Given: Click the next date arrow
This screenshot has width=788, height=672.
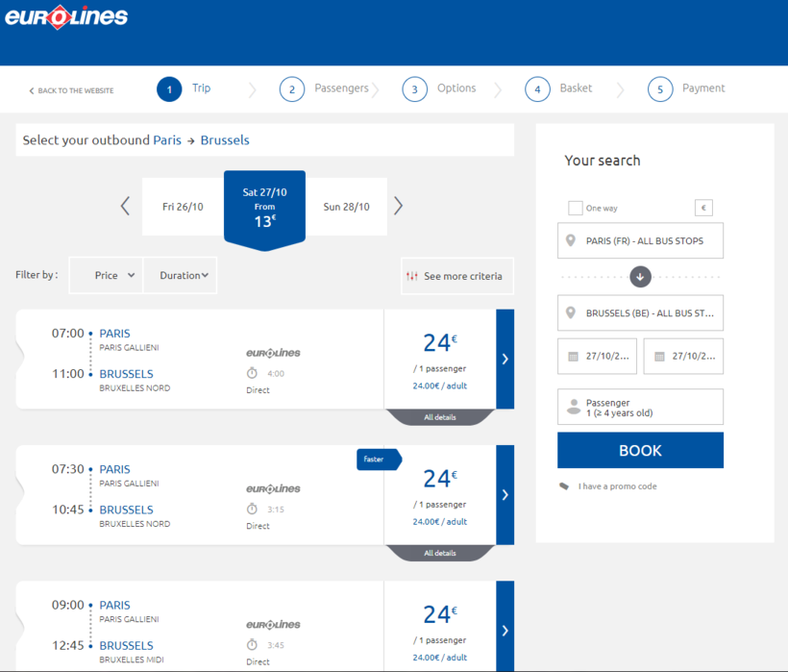Looking at the screenshot, I should (398, 206).
